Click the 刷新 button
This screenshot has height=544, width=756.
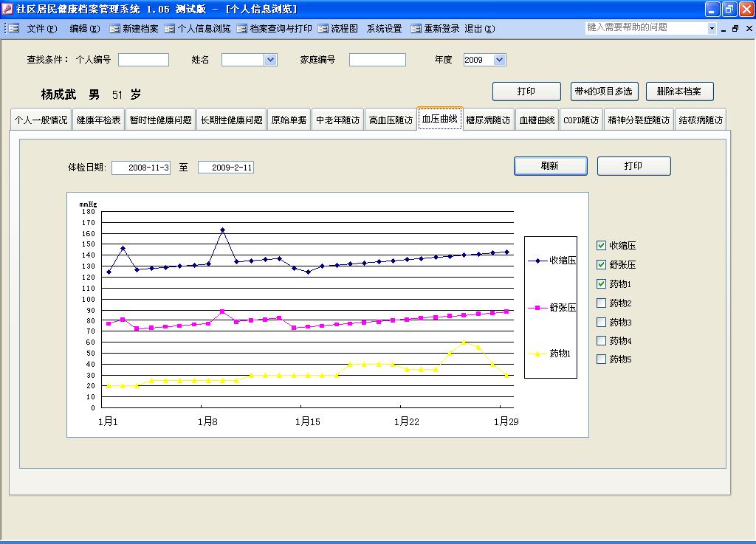click(x=550, y=166)
